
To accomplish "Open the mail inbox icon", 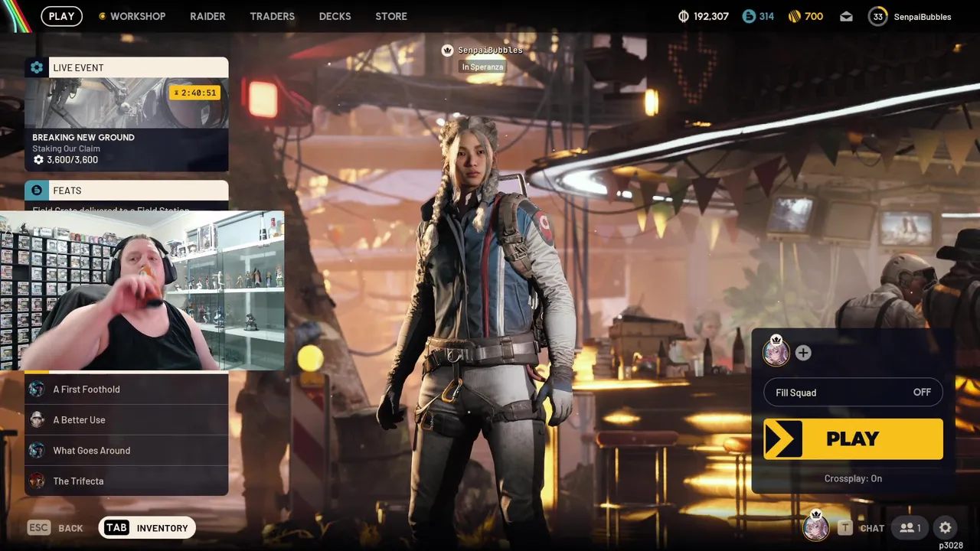I will coord(846,16).
